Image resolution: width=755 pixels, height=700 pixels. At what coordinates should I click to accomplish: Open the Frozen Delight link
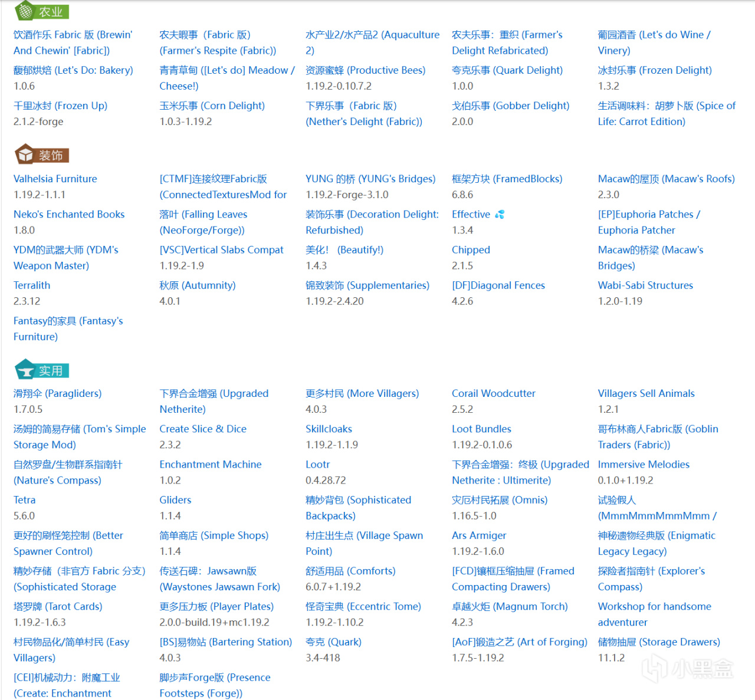click(x=655, y=70)
